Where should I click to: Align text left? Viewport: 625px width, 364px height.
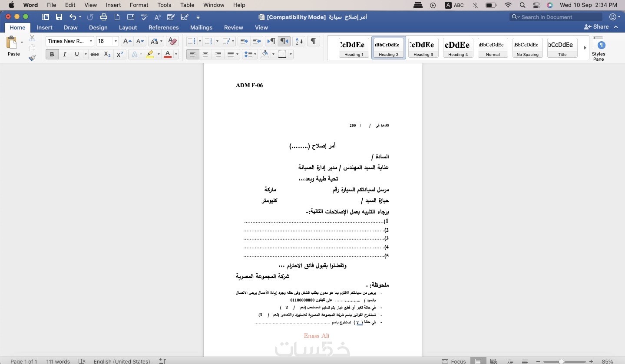click(x=193, y=54)
